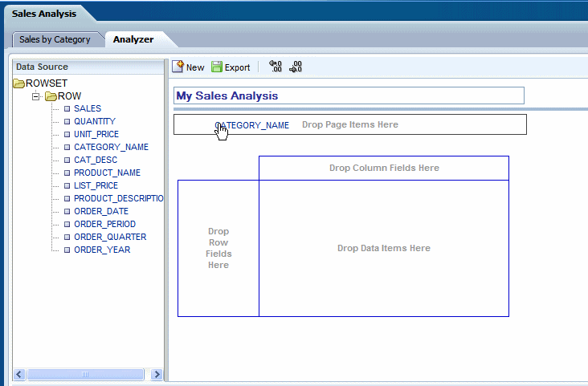Click the Drop Data Items Here area
This screenshot has width=588, height=386.
click(384, 248)
